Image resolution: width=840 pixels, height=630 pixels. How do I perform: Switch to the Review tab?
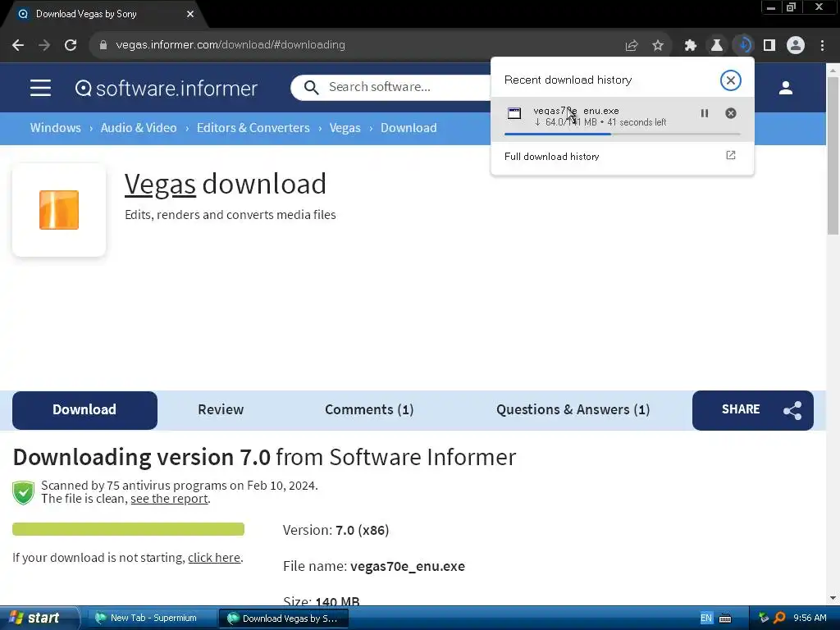tap(221, 410)
